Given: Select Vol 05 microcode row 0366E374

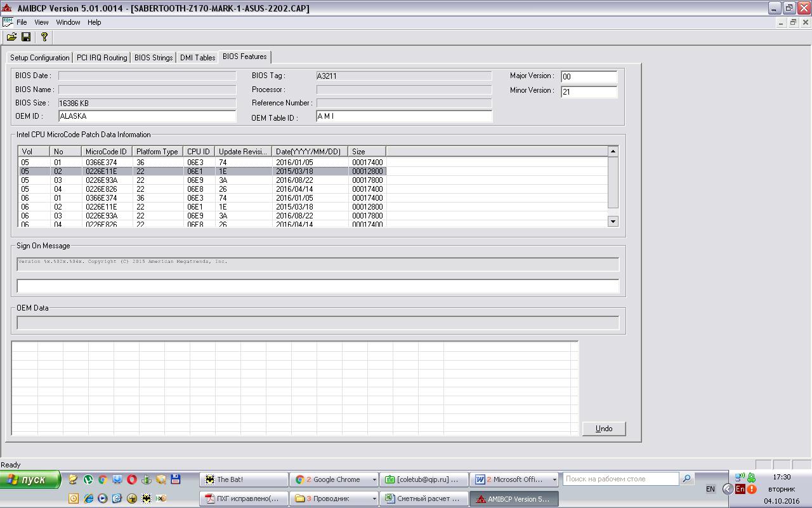Looking at the screenshot, I should tap(202, 163).
